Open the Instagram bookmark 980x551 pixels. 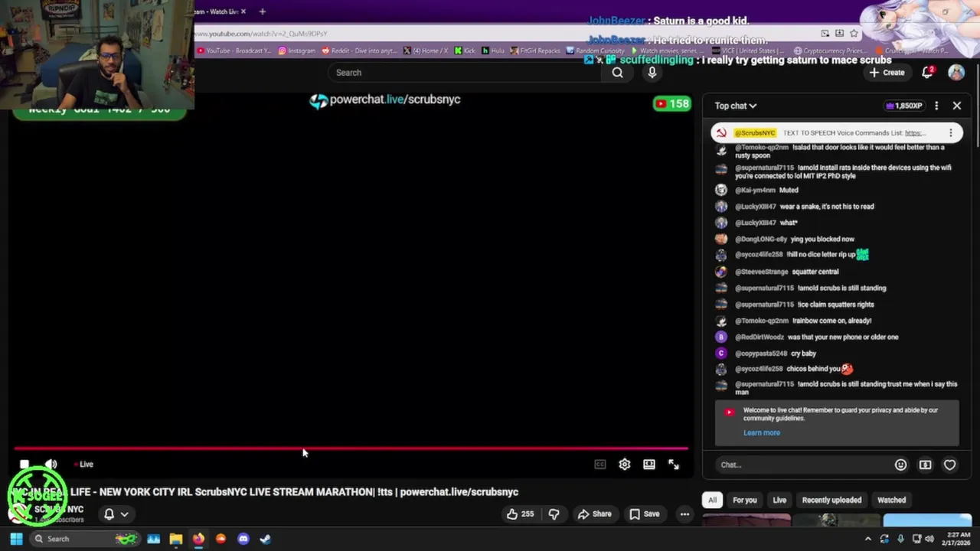pyautogui.click(x=297, y=51)
